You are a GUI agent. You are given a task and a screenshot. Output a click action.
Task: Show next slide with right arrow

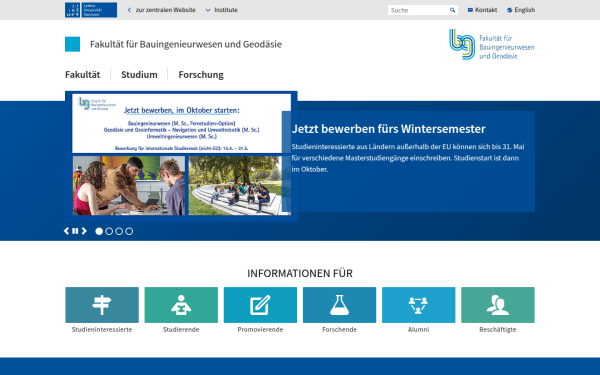84,231
